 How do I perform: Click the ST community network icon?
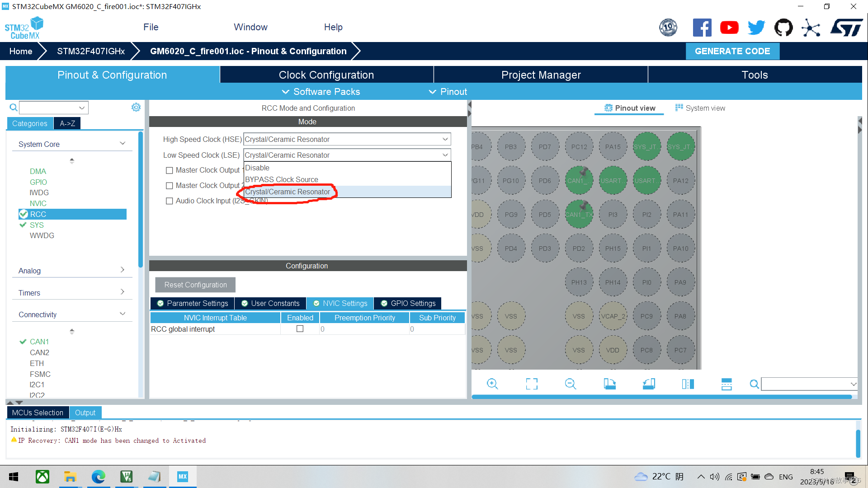coord(811,28)
